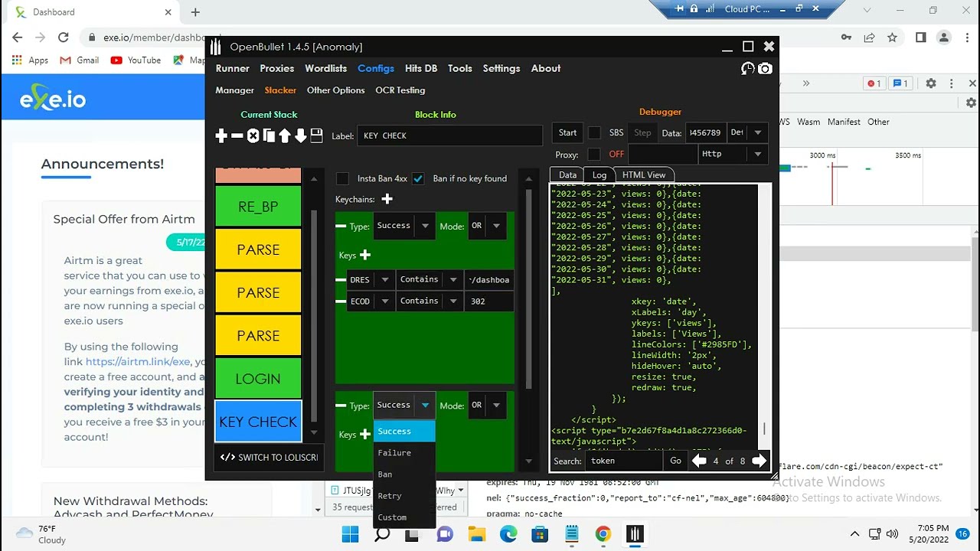Viewport: 980px width, 551px height.
Task: Click the search field containing token
Action: [x=624, y=461]
